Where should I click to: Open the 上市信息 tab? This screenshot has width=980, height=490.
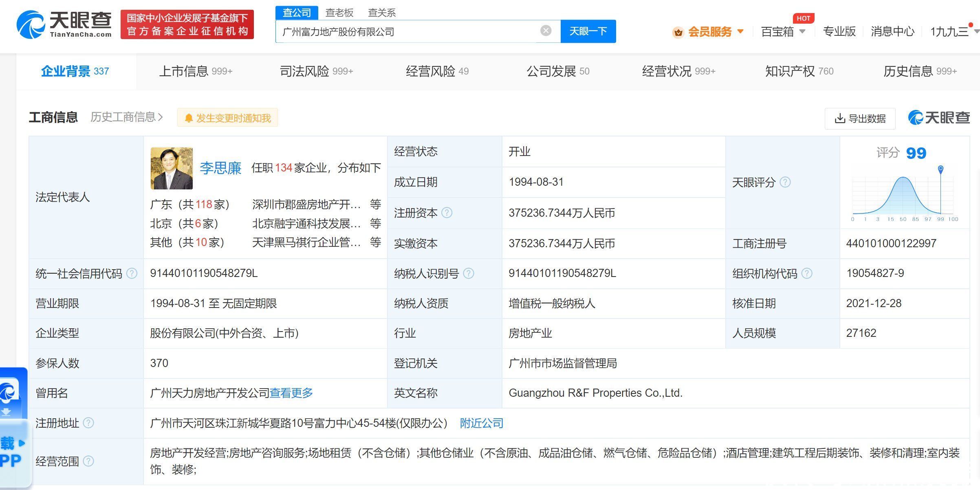(196, 71)
